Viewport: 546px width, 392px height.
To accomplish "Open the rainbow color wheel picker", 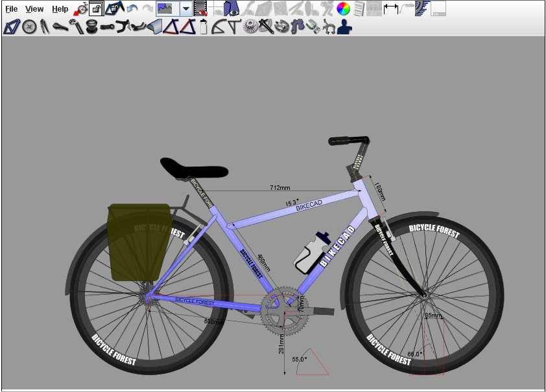I will click(344, 9).
